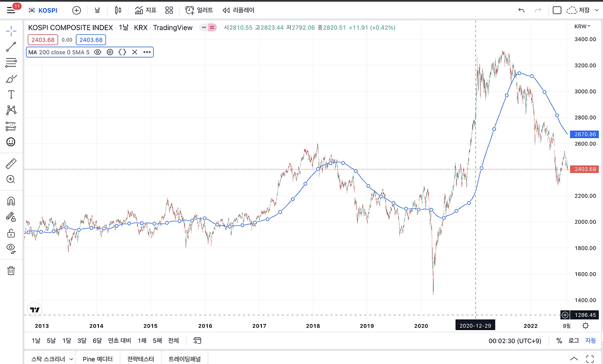Open MA indicator settings gear

(x=110, y=52)
